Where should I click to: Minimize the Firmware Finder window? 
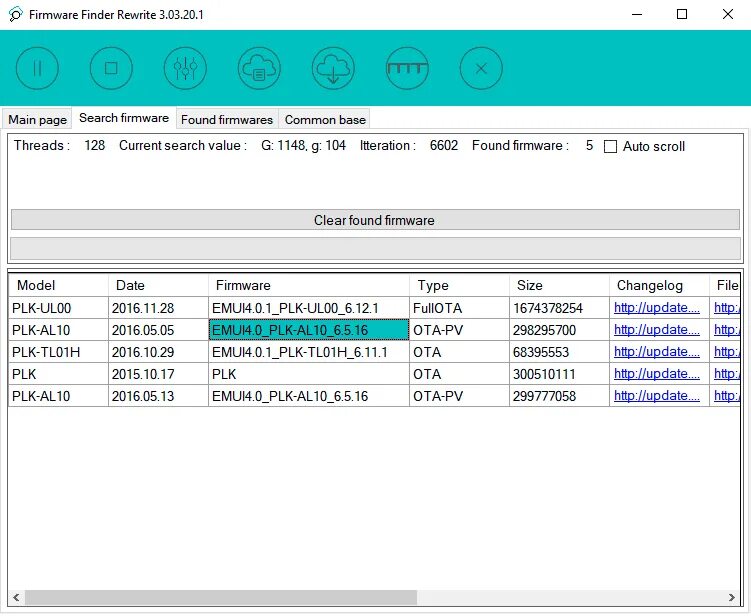click(x=637, y=14)
